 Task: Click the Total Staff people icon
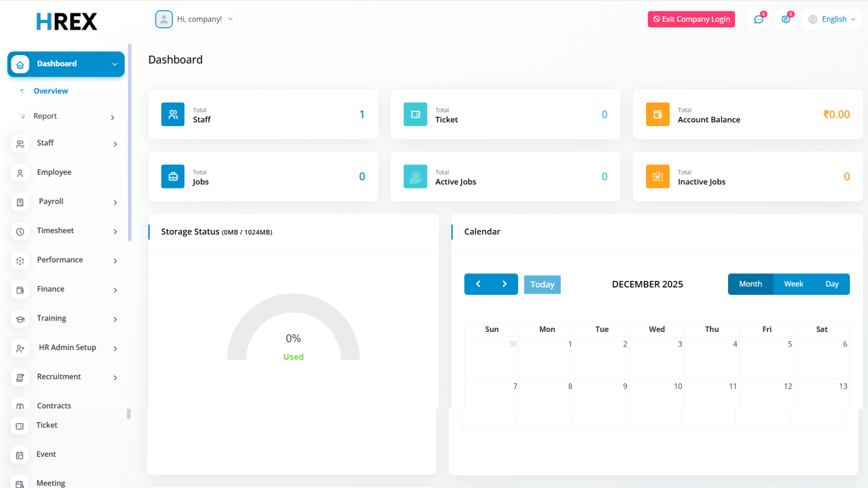[x=173, y=114]
